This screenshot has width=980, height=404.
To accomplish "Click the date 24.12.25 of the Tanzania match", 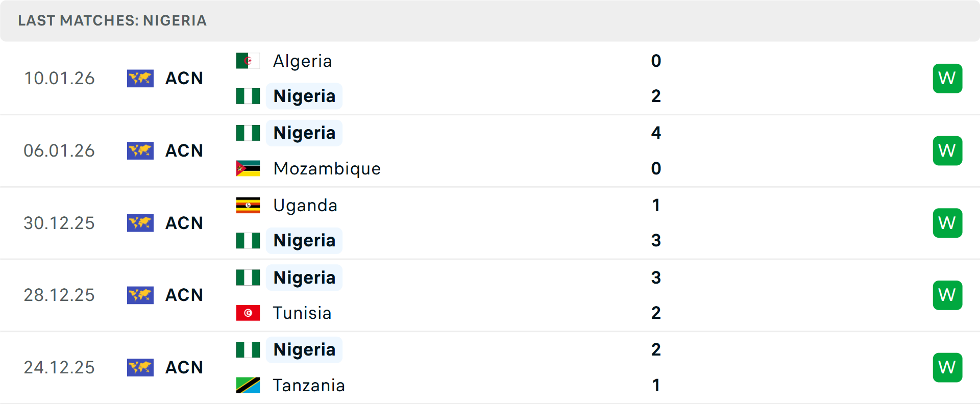I will (59, 367).
